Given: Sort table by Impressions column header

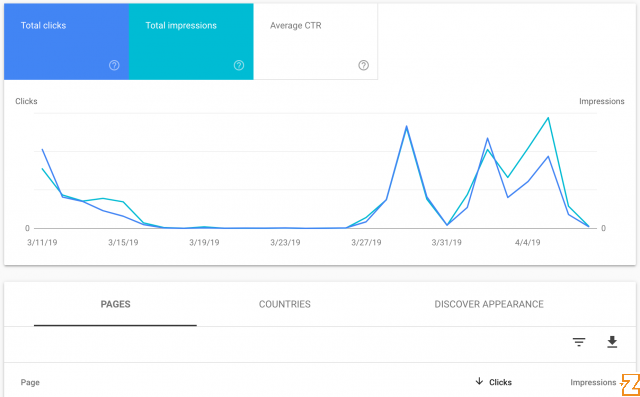Looking at the screenshot, I should [x=593, y=382].
